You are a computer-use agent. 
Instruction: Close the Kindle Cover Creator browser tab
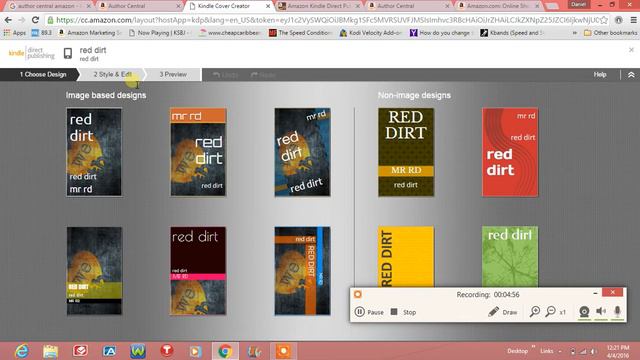point(268,6)
